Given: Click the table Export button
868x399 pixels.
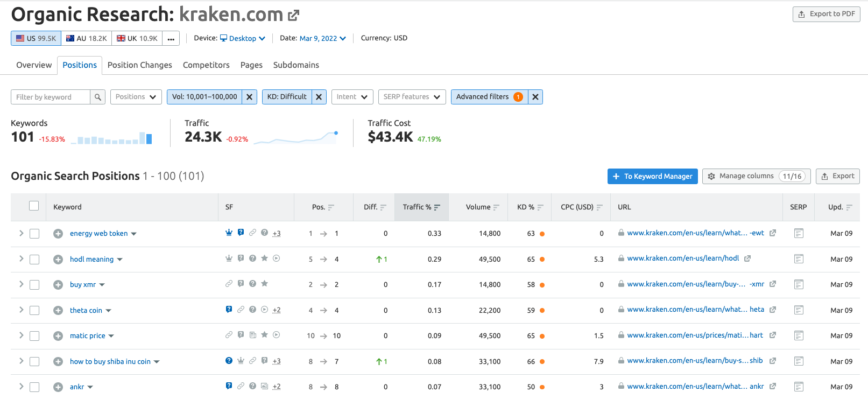Looking at the screenshot, I should click(x=838, y=176).
